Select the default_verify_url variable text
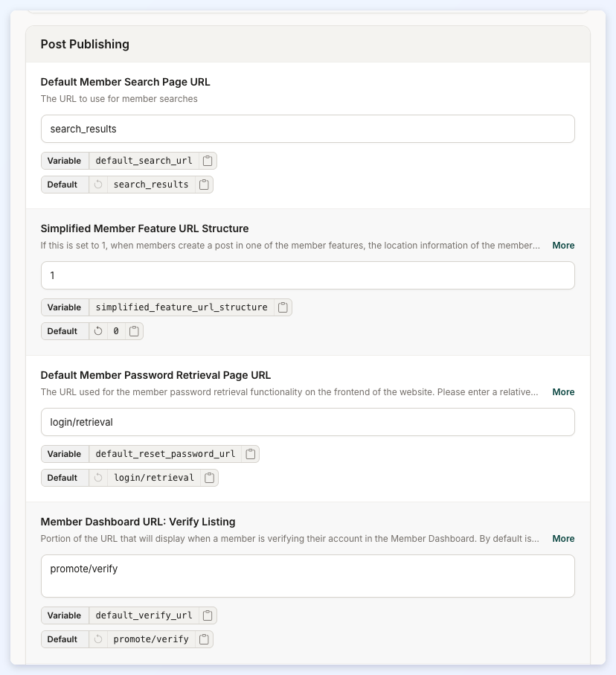Screen dimensions: 616x675 pos(144,615)
